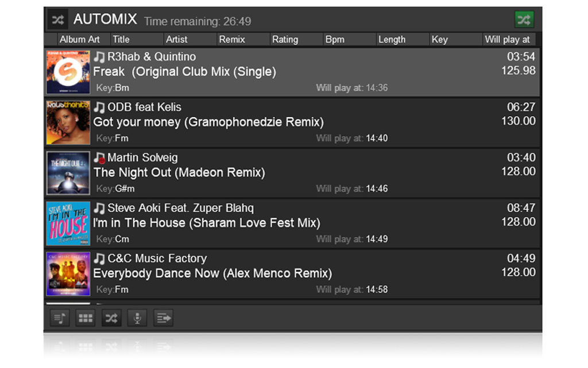Click the 125.98 BPM value
588x368 pixels.
[519, 71]
